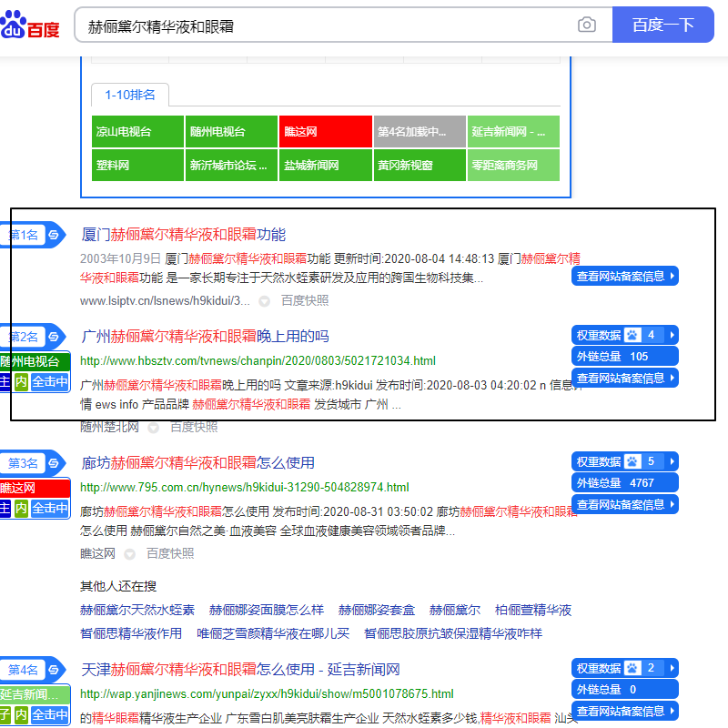Search related term 赫俪黛尔天然水蛭素

137,610
